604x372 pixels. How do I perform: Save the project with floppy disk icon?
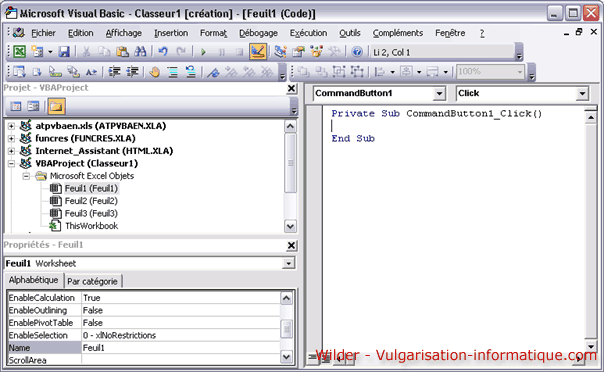point(64,52)
